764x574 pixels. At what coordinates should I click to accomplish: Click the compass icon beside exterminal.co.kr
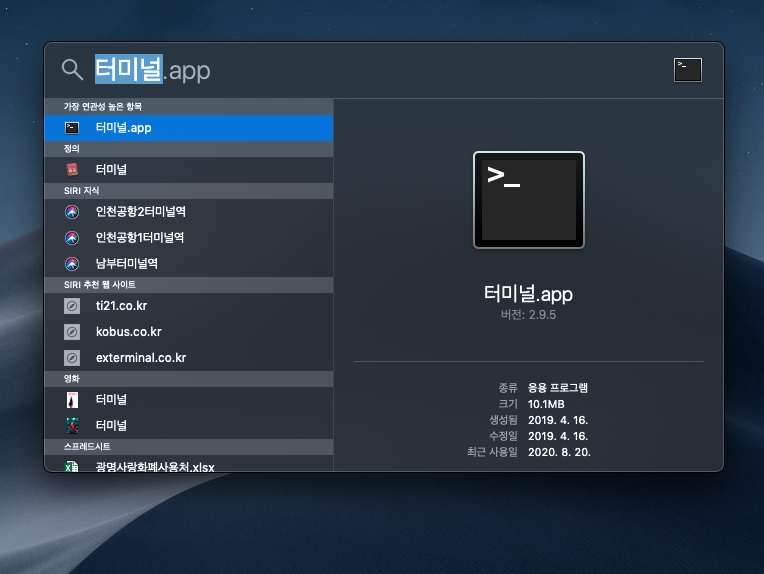[x=72, y=358]
